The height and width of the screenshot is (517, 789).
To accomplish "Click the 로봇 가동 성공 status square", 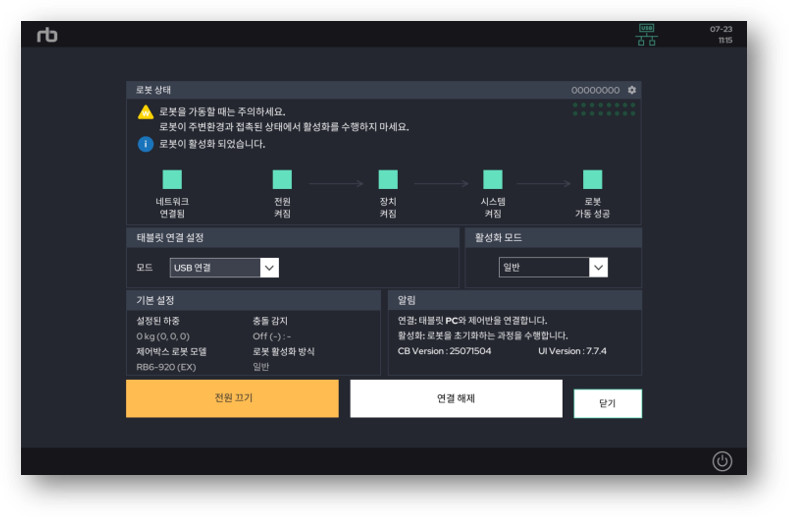I will pos(592,180).
